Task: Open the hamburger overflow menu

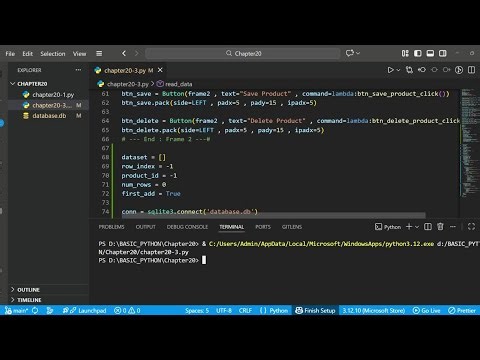Action: pyautogui.click(x=99, y=53)
